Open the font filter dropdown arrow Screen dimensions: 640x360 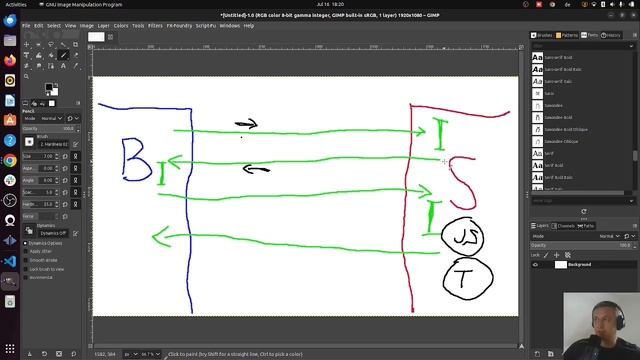coord(631,46)
